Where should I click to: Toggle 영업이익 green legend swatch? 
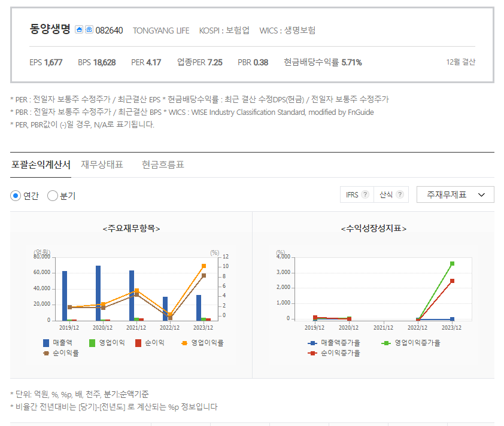click(x=92, y=343)
